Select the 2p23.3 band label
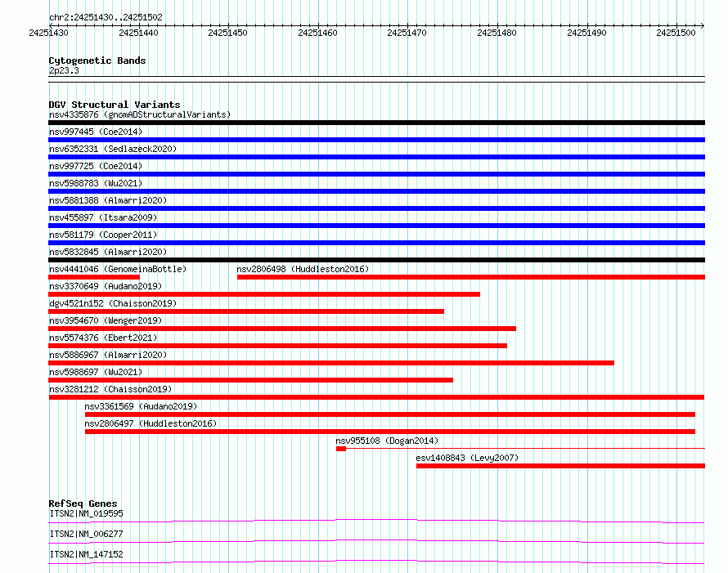728x573 pixels. pyautogui.click(x=64, y=70)
